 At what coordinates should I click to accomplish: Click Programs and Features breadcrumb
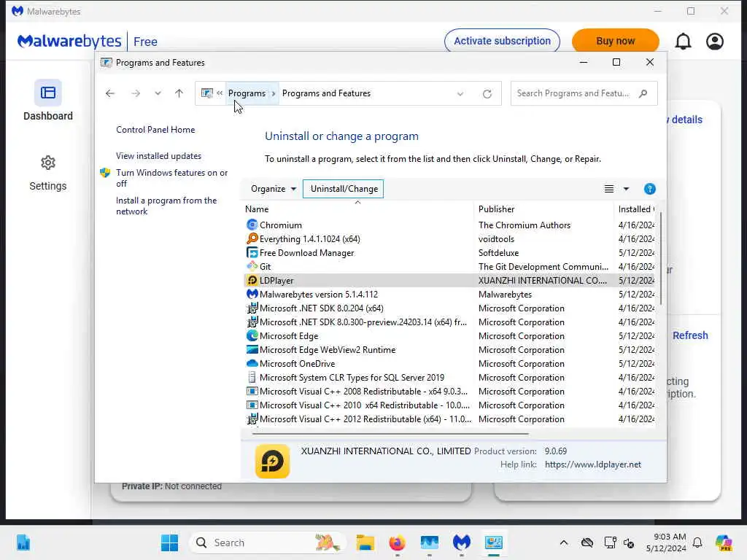point(326,93)
